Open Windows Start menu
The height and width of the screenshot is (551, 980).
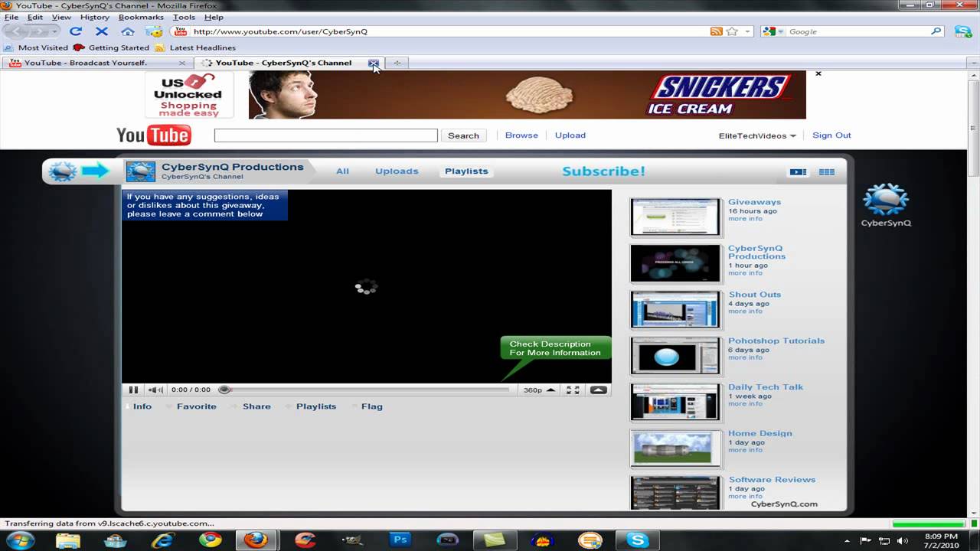click(21, 540)
